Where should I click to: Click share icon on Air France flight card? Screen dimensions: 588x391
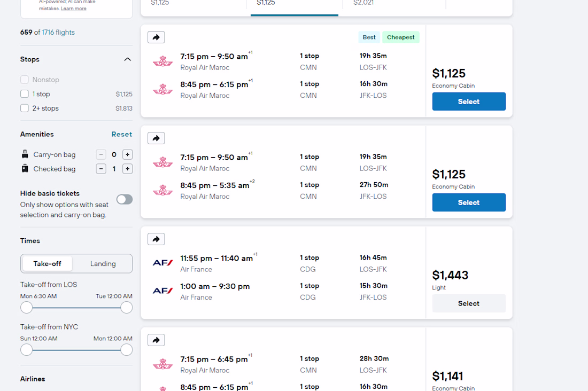[156, 239]
